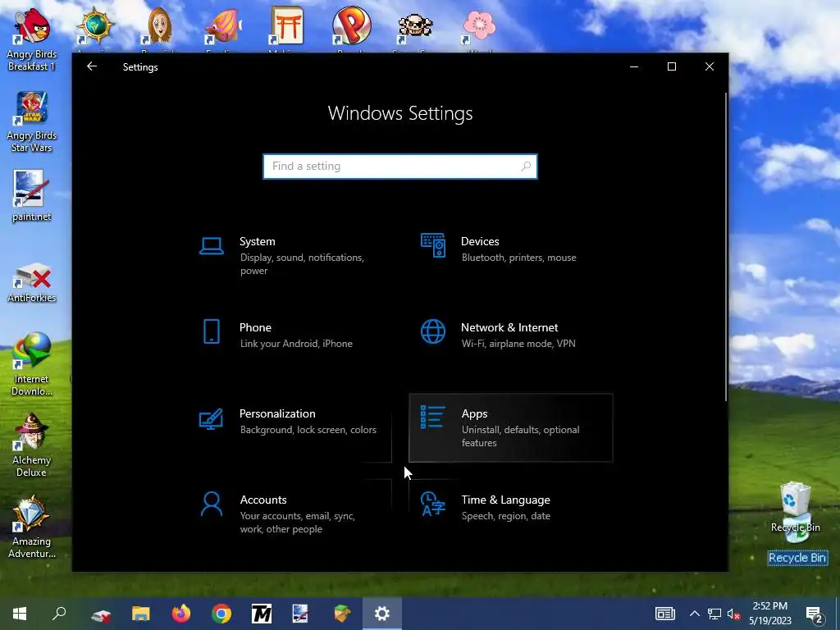Minimize the Settings window
The height and width of the screenshot is (630, 840).
tap(634, 66)
